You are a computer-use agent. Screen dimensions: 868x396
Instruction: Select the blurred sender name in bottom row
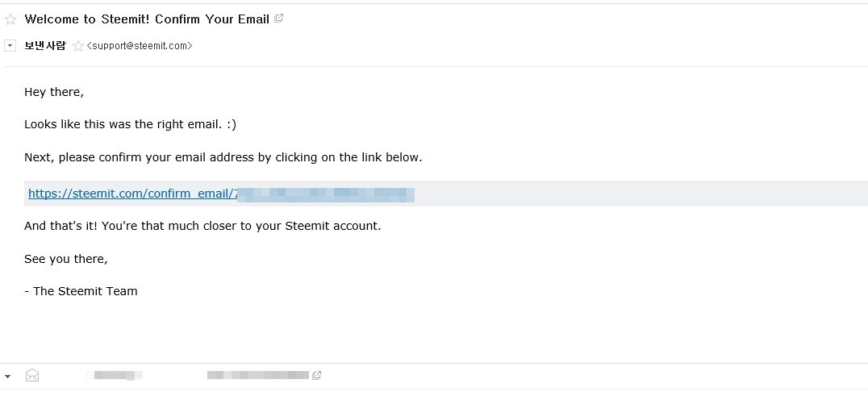tap(118, 375)
